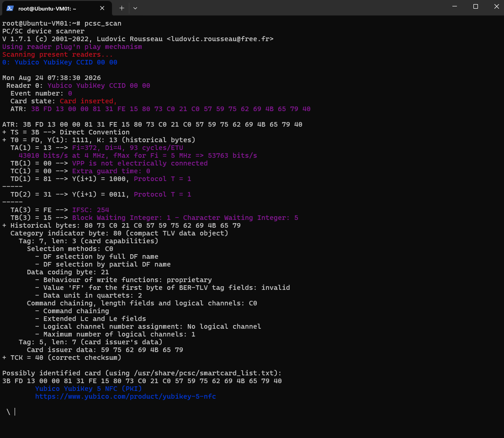The width and height of the screenshot is (504, 438).
Task: Click 'IFSC: 254' text
Action: [90, 210]
